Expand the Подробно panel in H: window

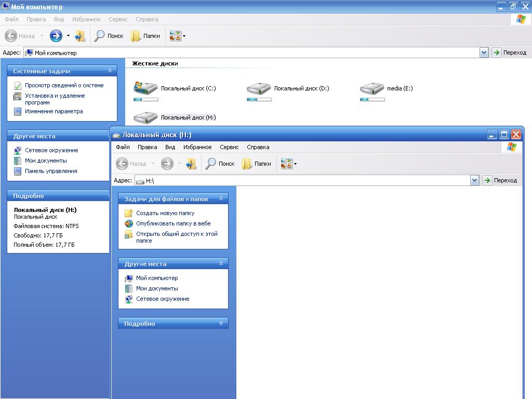[221, 323]
